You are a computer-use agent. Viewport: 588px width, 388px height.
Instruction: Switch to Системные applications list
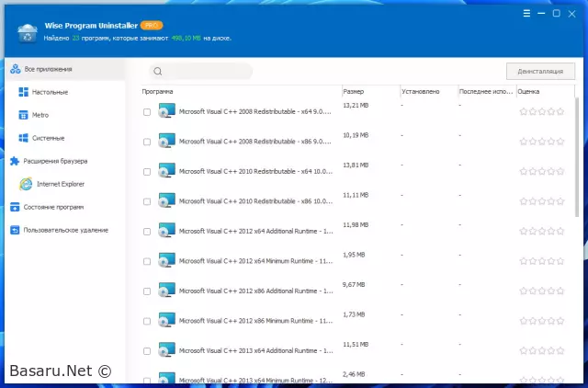[48, 138]
